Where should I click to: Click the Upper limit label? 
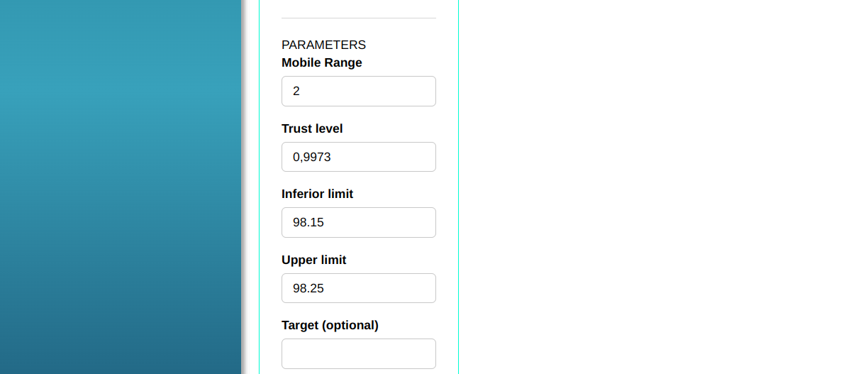[x=313, y=260]
